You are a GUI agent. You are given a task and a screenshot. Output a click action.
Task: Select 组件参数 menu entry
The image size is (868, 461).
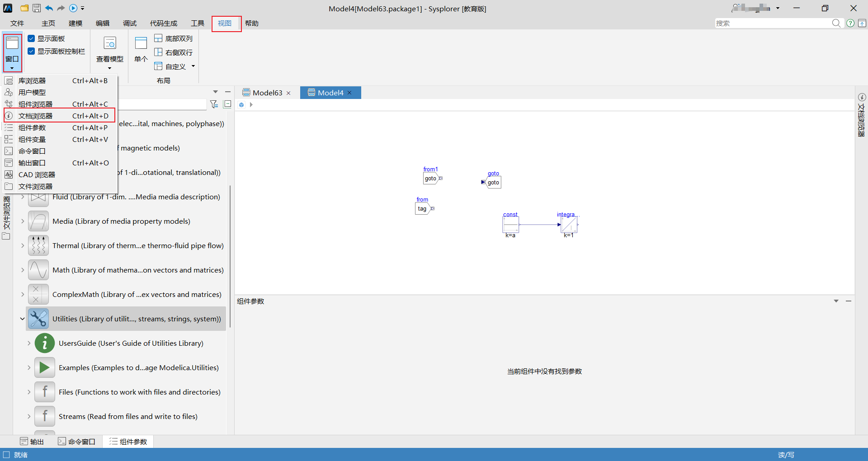[60, 127]
